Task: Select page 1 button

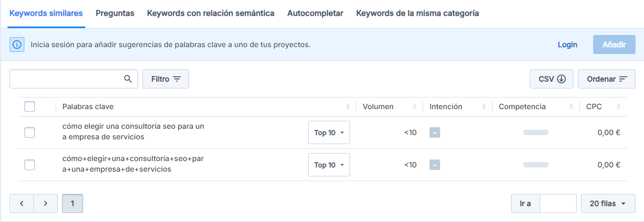Action: [73, 203]
